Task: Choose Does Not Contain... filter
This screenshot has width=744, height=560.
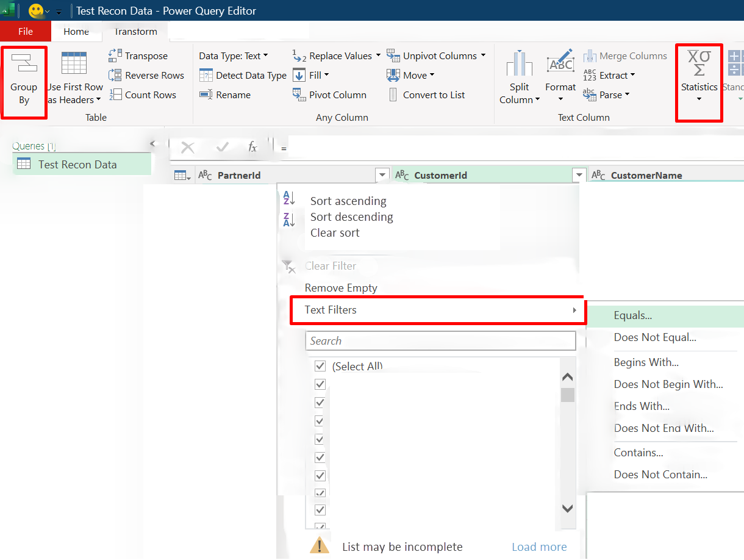Action: click(x=661, y=475)
